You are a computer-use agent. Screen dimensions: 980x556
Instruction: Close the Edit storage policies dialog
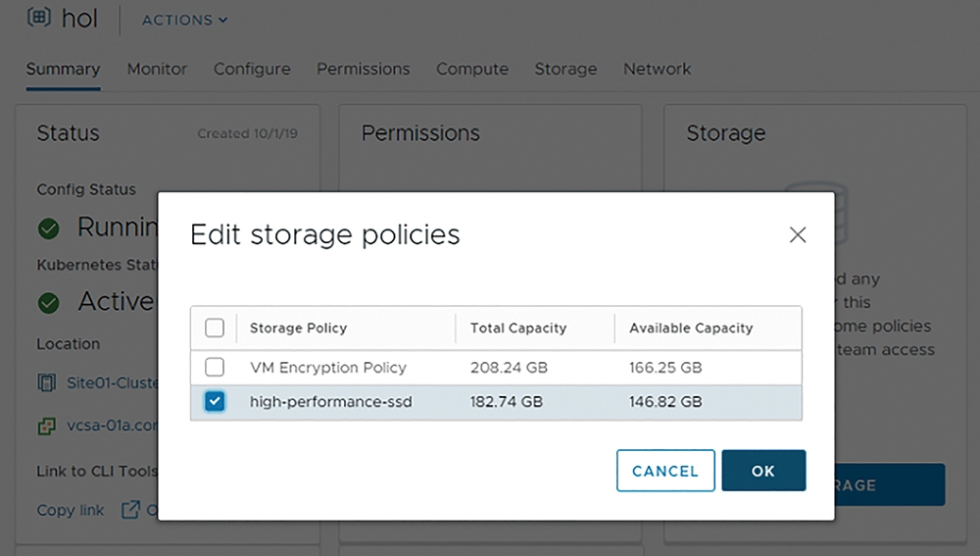coord(798,234)
